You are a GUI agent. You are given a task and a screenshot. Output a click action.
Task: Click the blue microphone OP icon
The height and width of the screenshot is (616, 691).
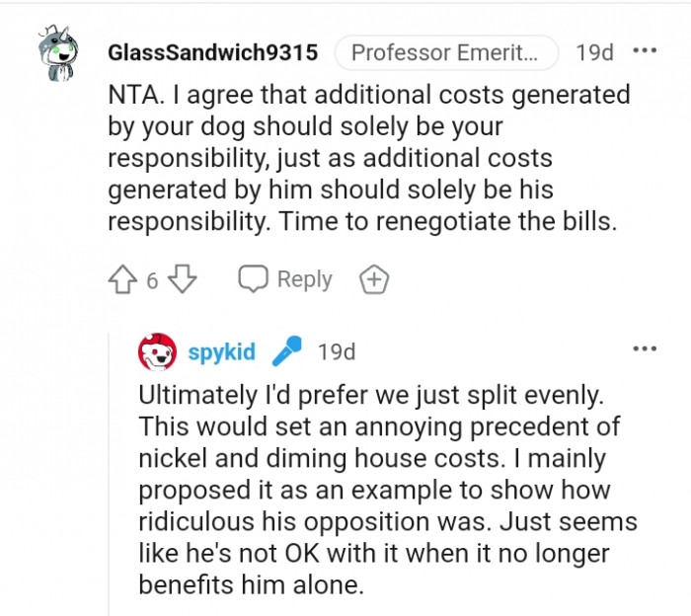[287, 351]
